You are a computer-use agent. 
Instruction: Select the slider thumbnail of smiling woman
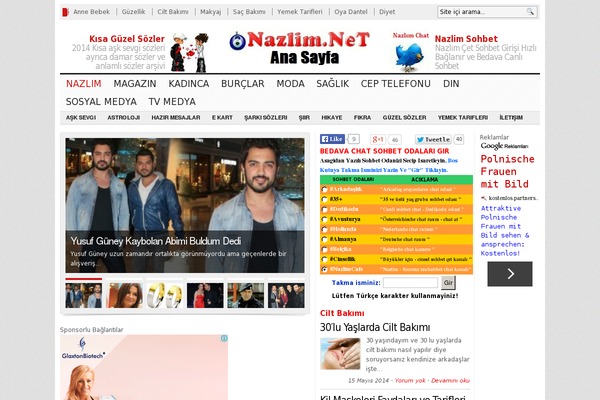click(124, 296)
